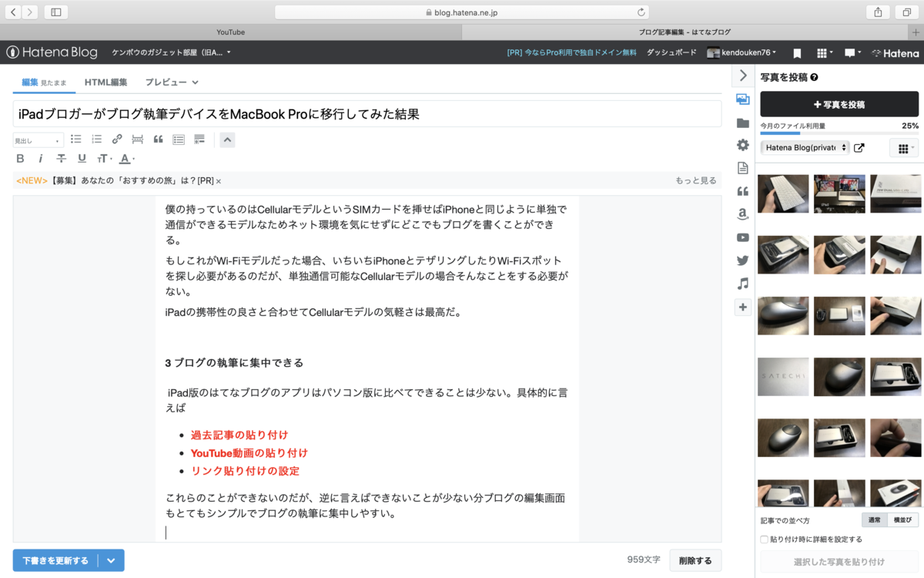Viewport: 924px width, 578px height.
Task: Reload the page in Safari
Action: pyautogui.click(x=641, y=12)
